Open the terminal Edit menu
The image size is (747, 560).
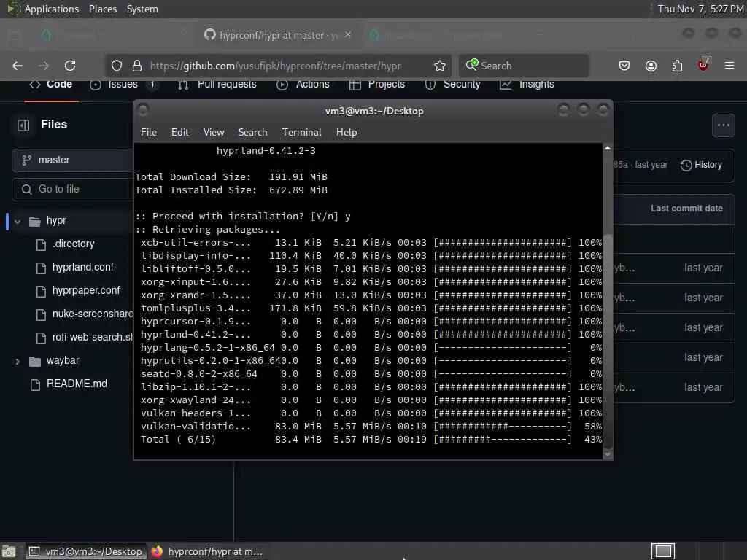point(179,133)
